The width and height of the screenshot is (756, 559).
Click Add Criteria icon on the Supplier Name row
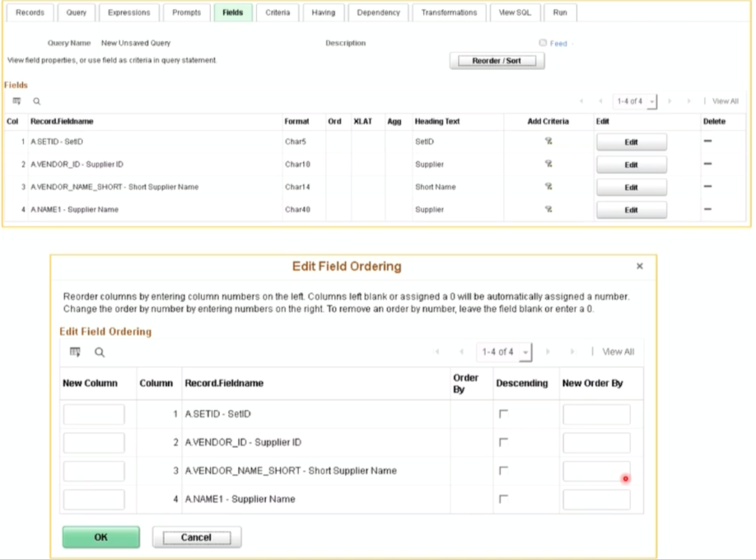pyautogui.click(x=548, y=210)
